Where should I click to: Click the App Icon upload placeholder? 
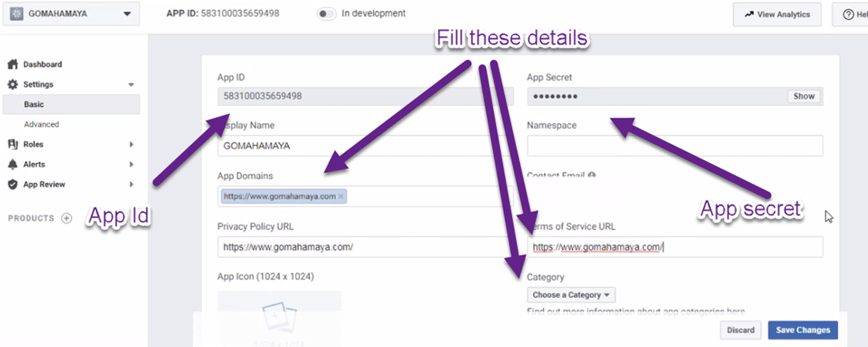pos(279,319)
